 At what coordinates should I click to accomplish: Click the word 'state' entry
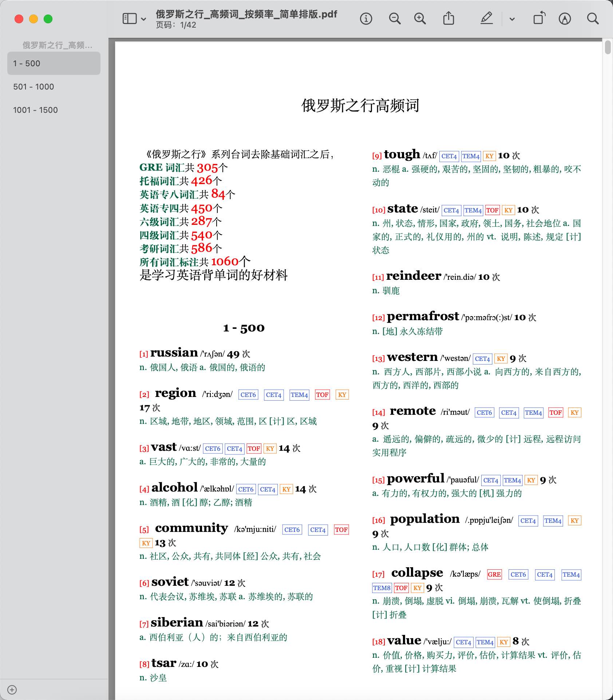pyautogui.click(x=403, y=209)
